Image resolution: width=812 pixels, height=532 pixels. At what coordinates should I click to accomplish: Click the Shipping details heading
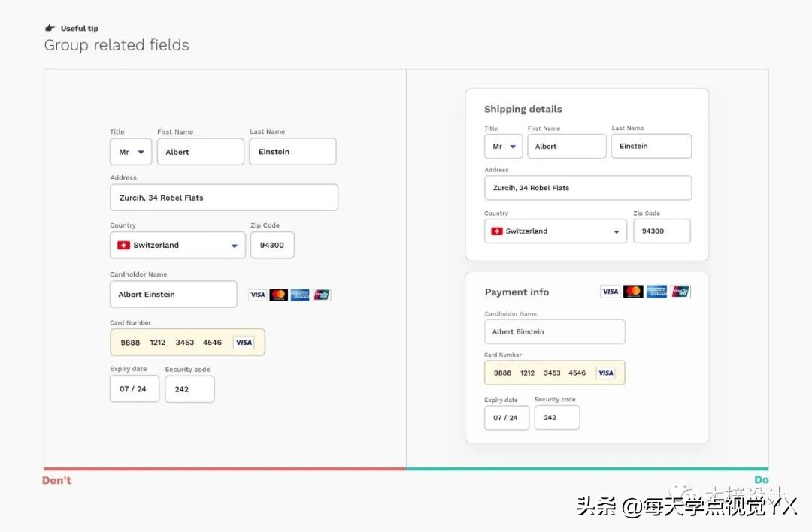pyautogui.click(x=523, y=109)
